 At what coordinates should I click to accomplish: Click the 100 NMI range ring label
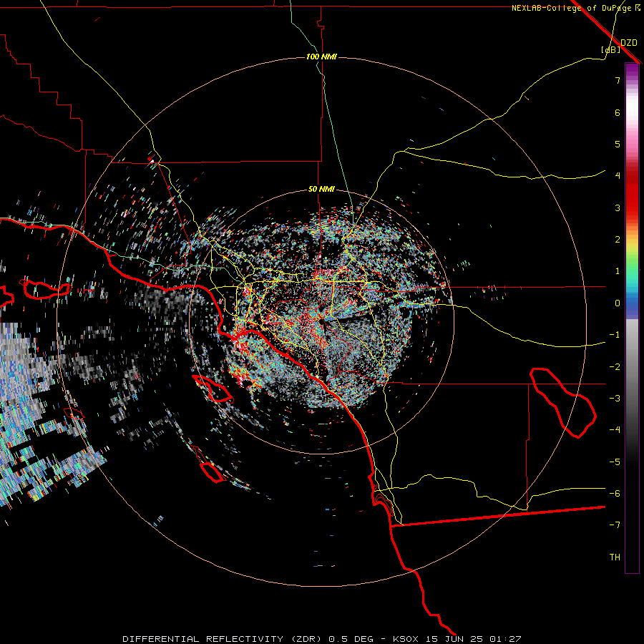coord(321,57)
